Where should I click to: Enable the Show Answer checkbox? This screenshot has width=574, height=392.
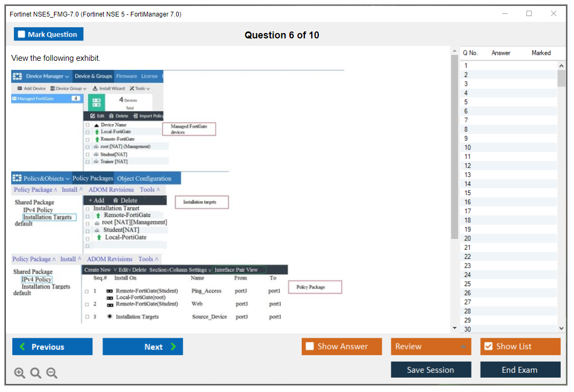coord(310,347)
